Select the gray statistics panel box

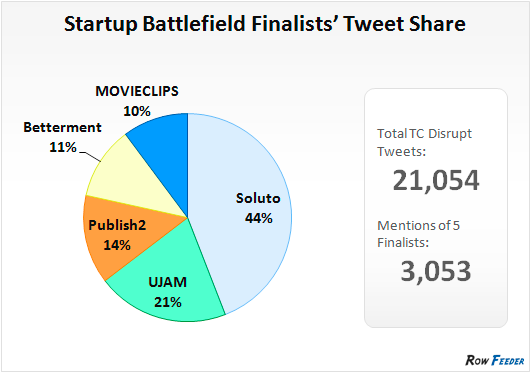[x=436, y=208]
